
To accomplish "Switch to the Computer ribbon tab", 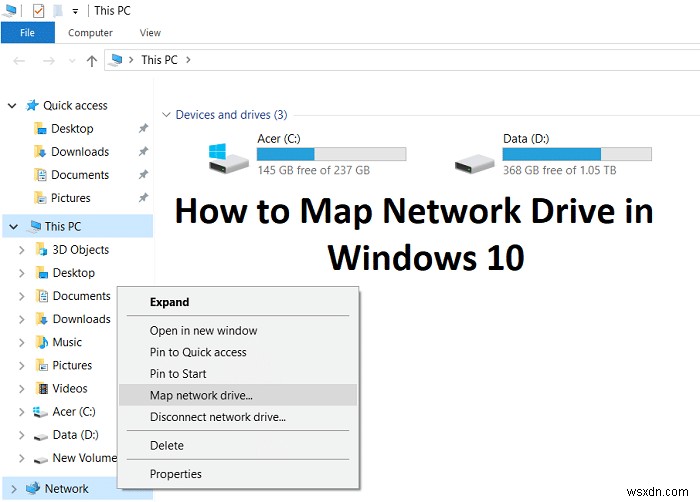I will [90, 33].
